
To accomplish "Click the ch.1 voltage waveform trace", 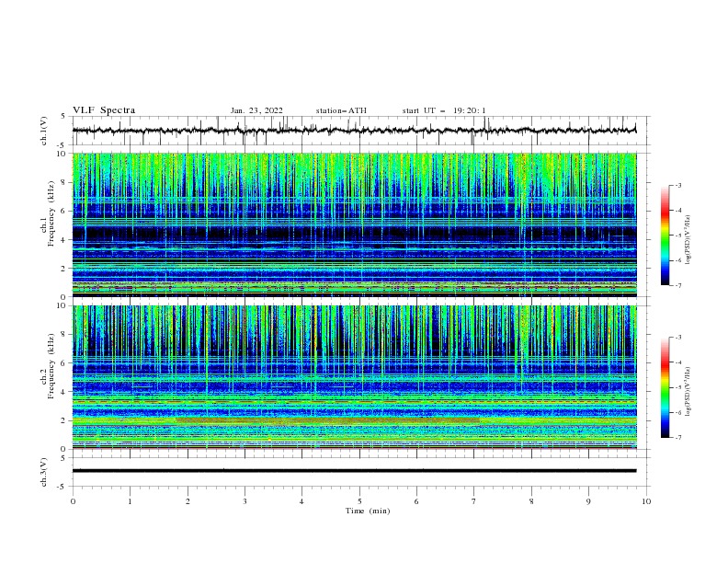I will point(354,131).
